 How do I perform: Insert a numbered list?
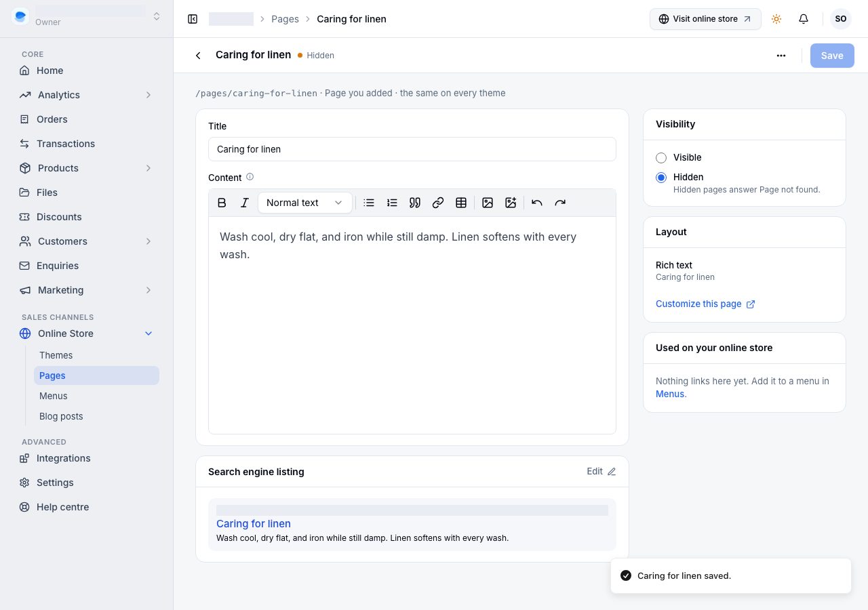(392, 203)
